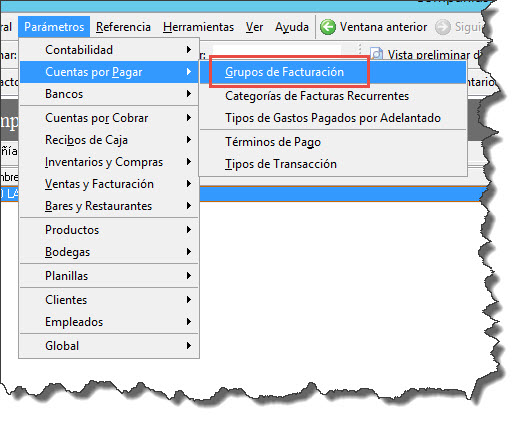
Task: Choose Tipos de Gastos Pagados por Adelantado
Action: click(333, 118)
